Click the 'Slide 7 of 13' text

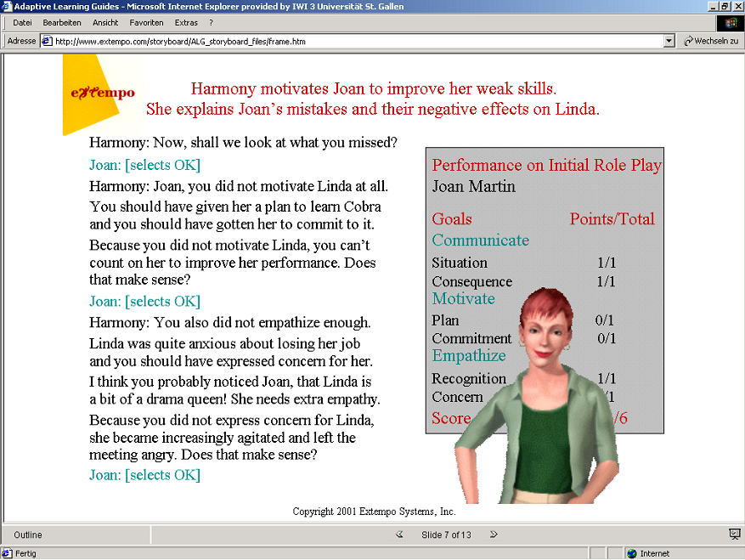(446, 535)
